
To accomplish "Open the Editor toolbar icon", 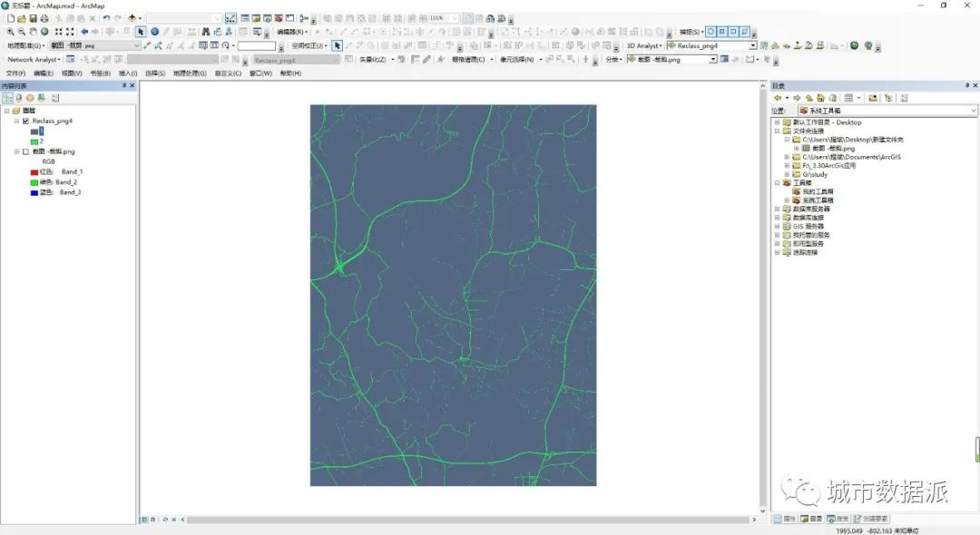I will 231,18.
